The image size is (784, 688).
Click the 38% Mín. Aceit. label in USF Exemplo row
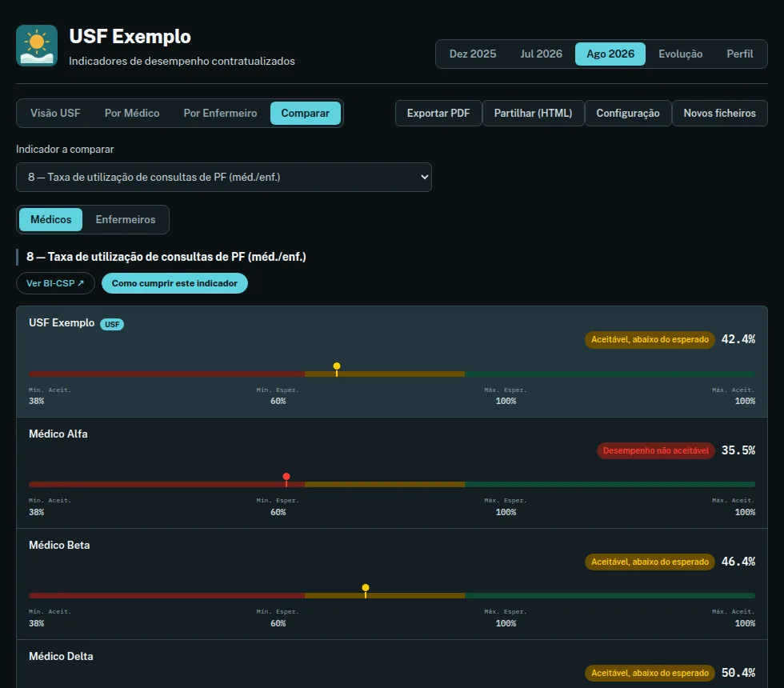50,395
